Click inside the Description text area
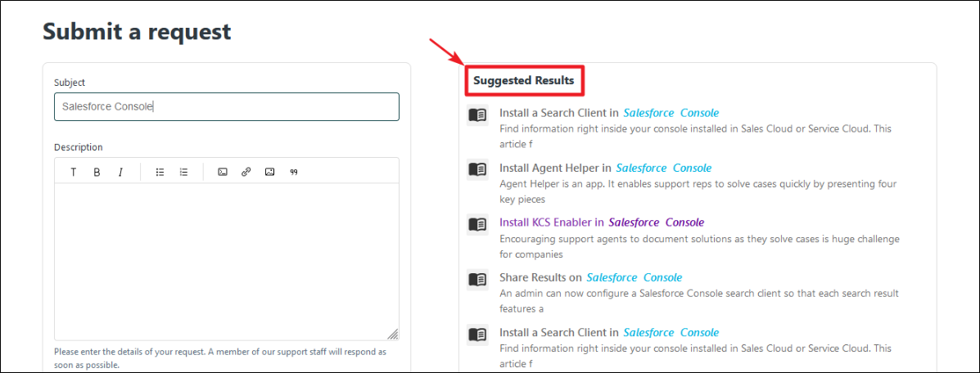The height and width of the screenshot is (373, 980). click(x=226, y=260)
